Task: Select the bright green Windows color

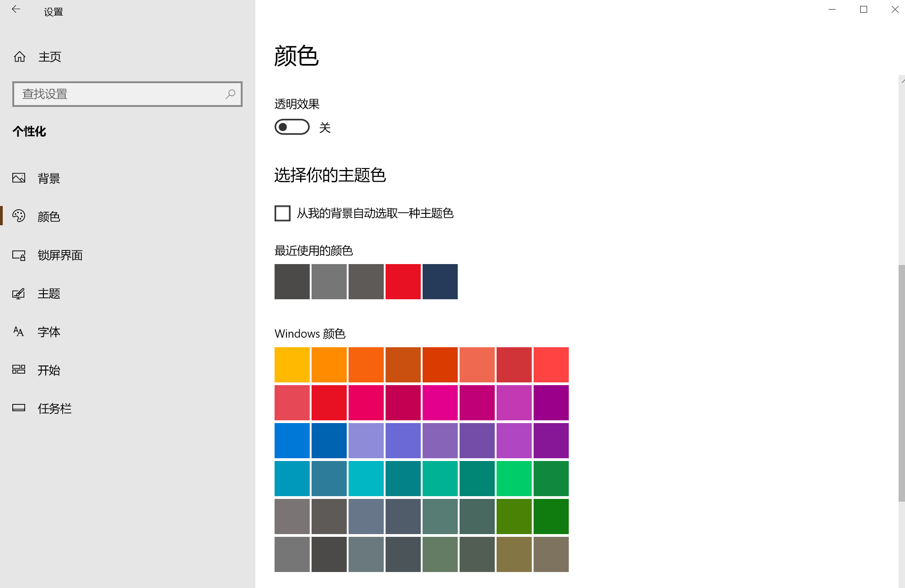Action: (514, 478)
